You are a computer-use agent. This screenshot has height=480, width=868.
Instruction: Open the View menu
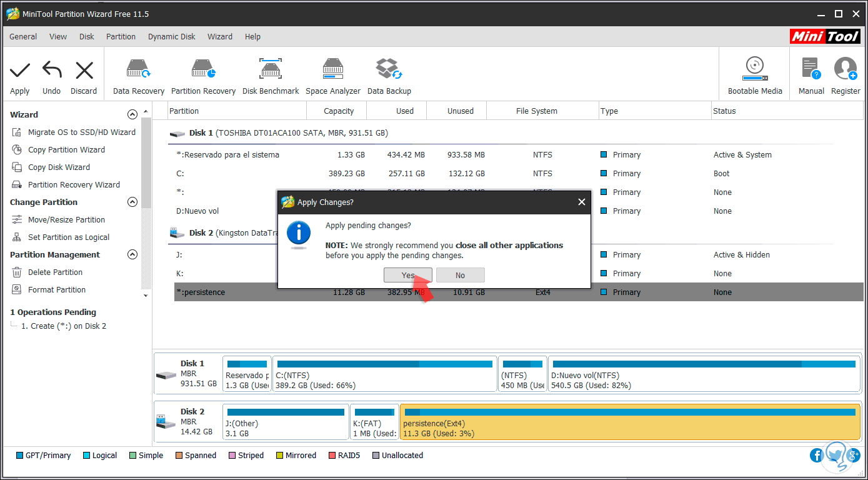click(x=58, y=37)
